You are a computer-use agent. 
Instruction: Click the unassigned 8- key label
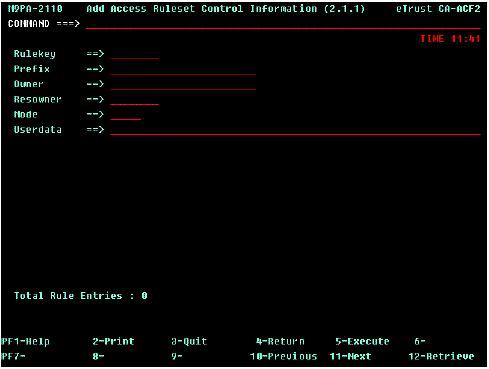98,356
